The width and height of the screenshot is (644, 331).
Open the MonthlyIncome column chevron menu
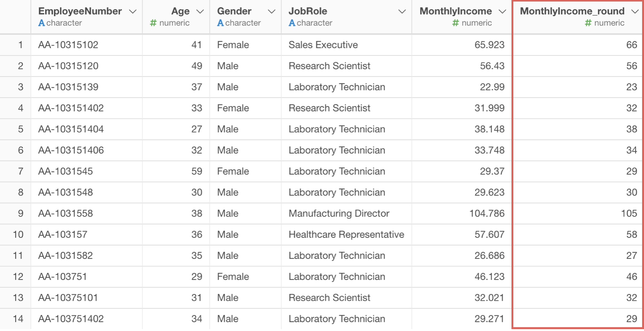tap(502, 12)
